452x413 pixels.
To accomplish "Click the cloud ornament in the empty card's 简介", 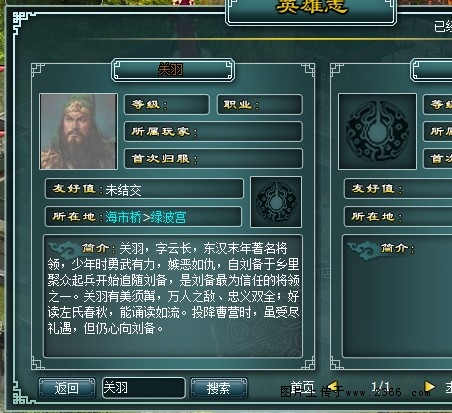I will pyautogui.click(x=362, y=249).
